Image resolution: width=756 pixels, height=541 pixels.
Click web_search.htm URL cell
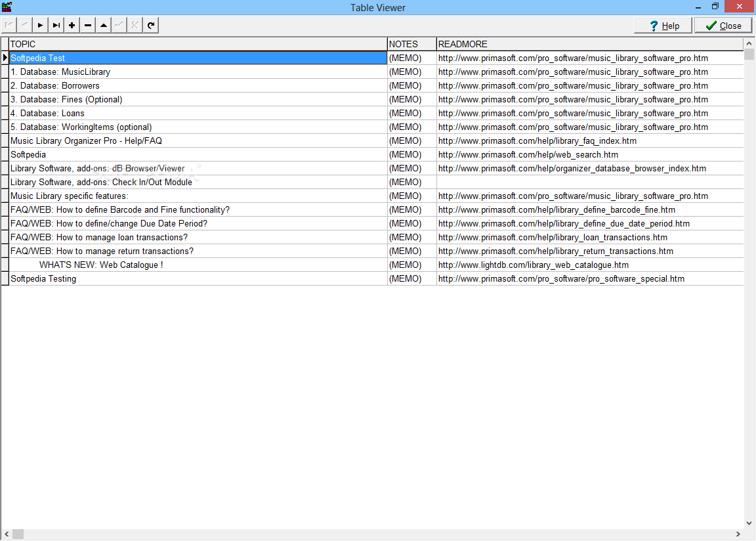[590, 155]
